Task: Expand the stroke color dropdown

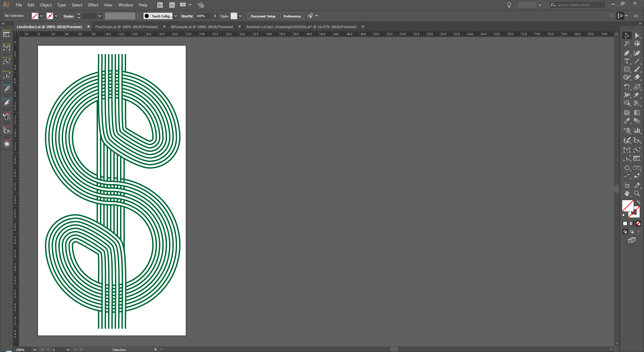Action: click(x=56, y=16)
